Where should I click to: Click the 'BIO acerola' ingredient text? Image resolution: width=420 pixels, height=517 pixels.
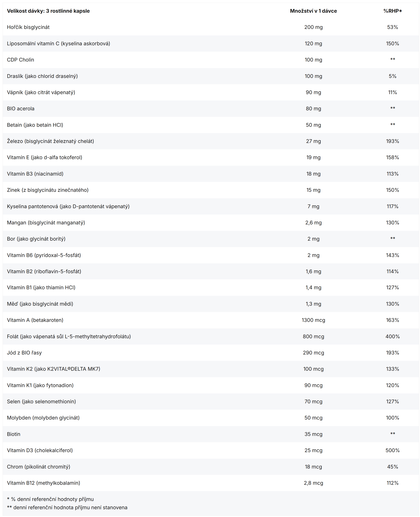21,109
